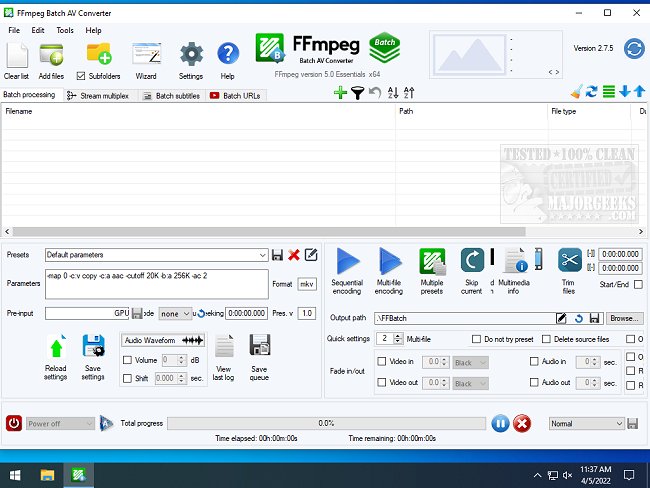The height and width of the screenshot is (488, 650).
Task: Uncheck the Subfolders checkbox
Action: (82, 76)
